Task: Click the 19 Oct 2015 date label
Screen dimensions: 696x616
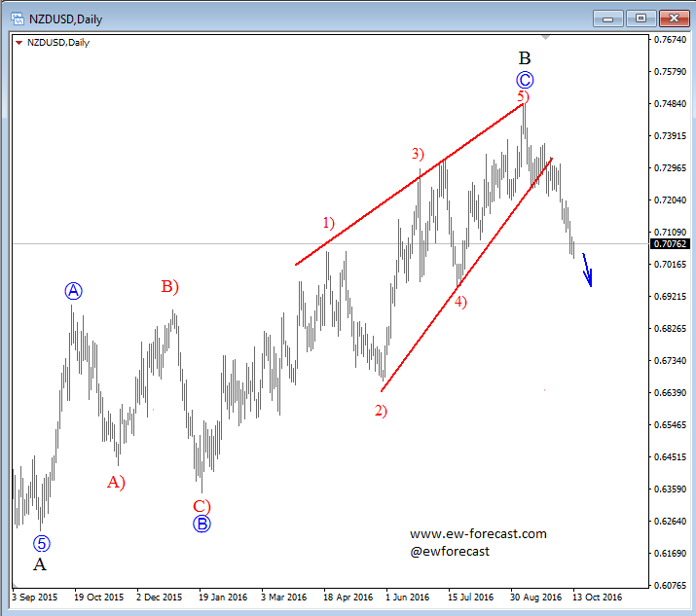Action: point(99,598)
